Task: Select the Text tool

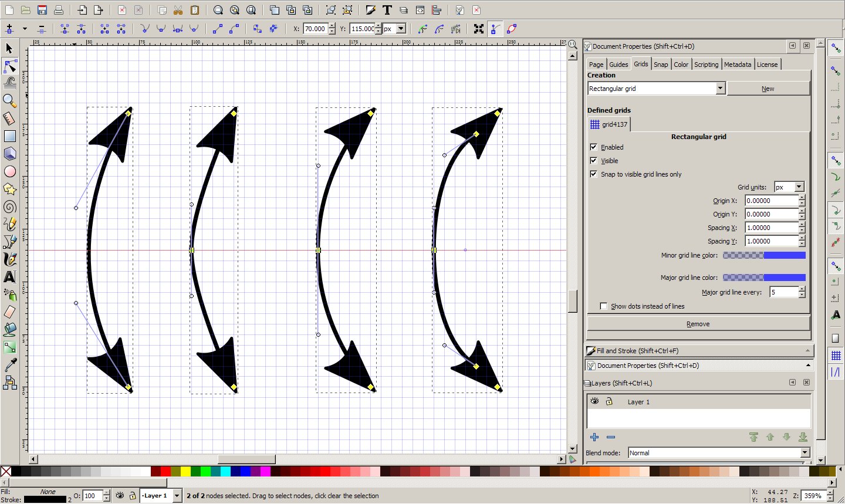Action: pos(9,277)
